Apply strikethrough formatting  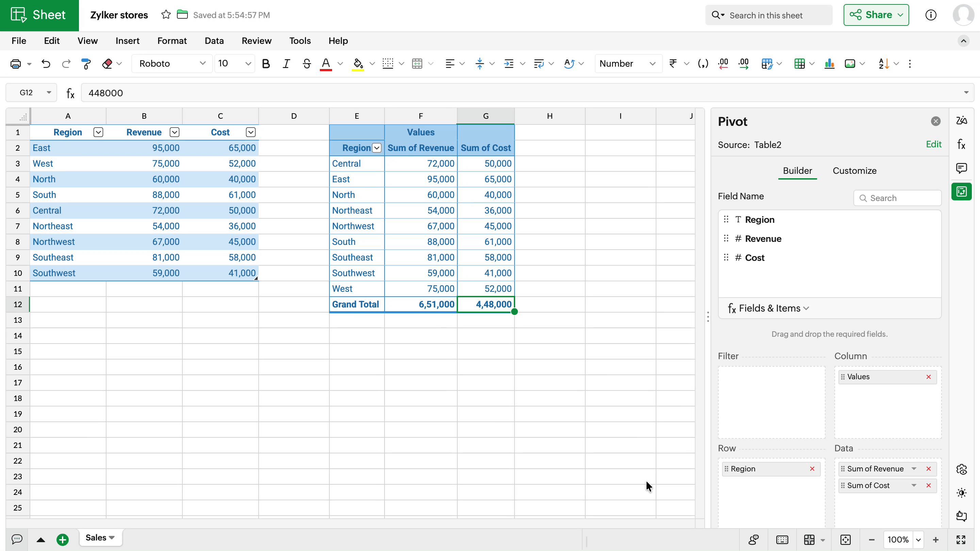click(306, 64)
